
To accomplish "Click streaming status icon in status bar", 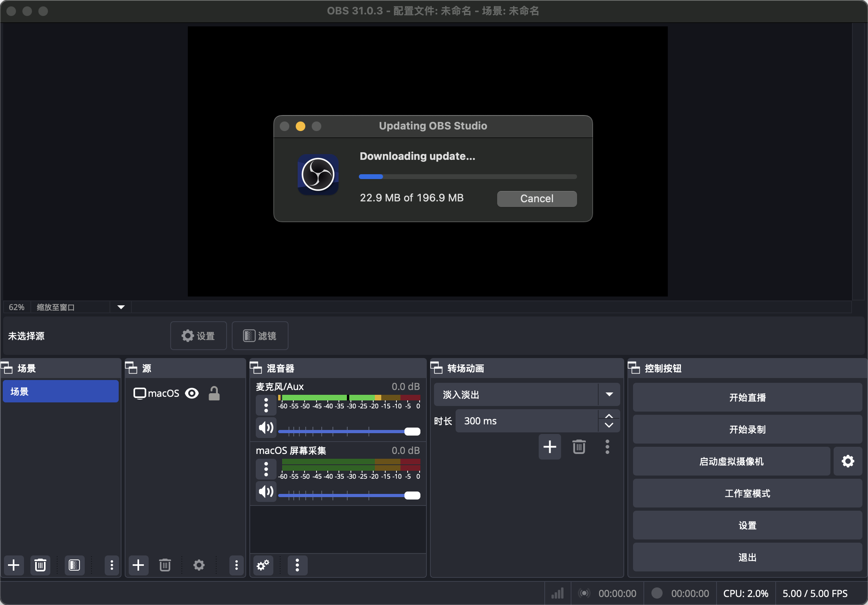I will coord(584,593).
